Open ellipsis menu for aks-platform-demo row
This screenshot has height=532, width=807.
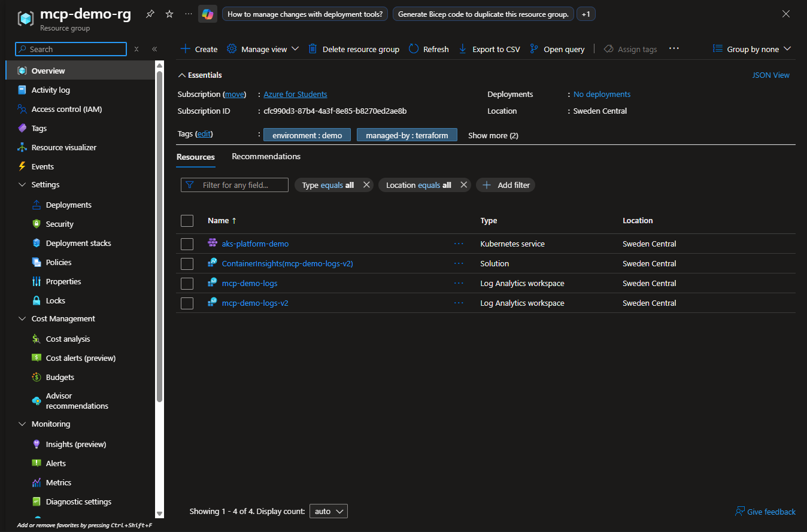[459, 244]
